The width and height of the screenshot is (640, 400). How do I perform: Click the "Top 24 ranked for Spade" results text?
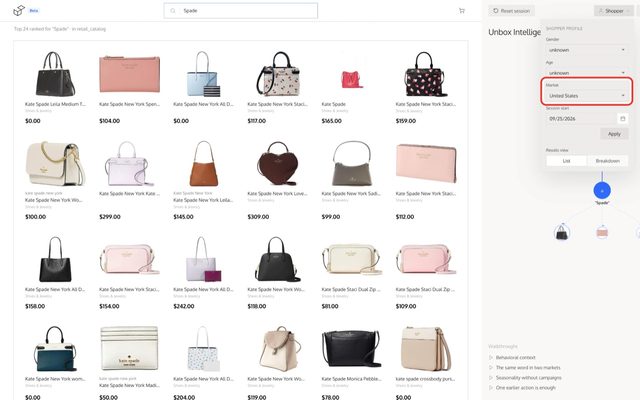pyautogui.click(x=60, y=29)
